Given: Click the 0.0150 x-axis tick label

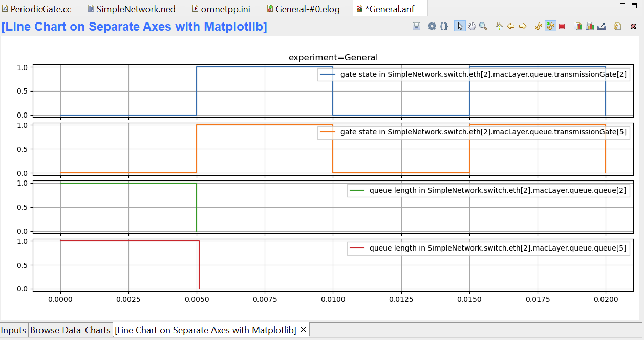Looking at the screenshot, I should coord(469,299).
